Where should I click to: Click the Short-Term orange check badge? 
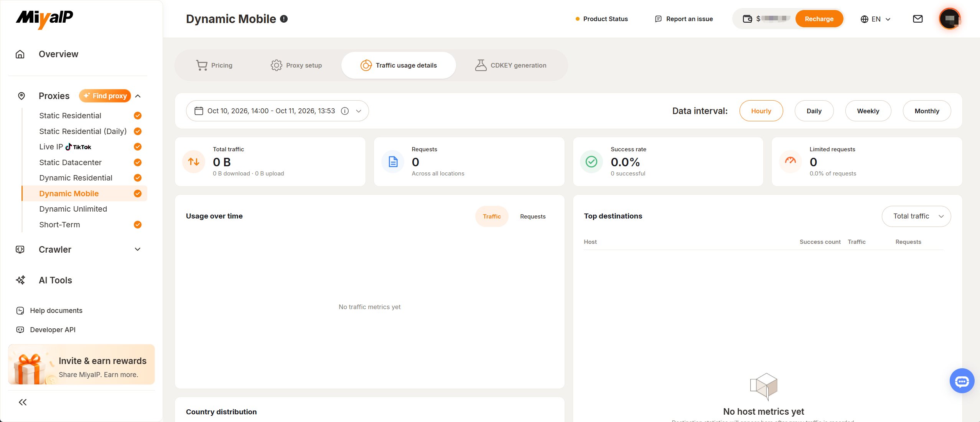pos(138,225)
